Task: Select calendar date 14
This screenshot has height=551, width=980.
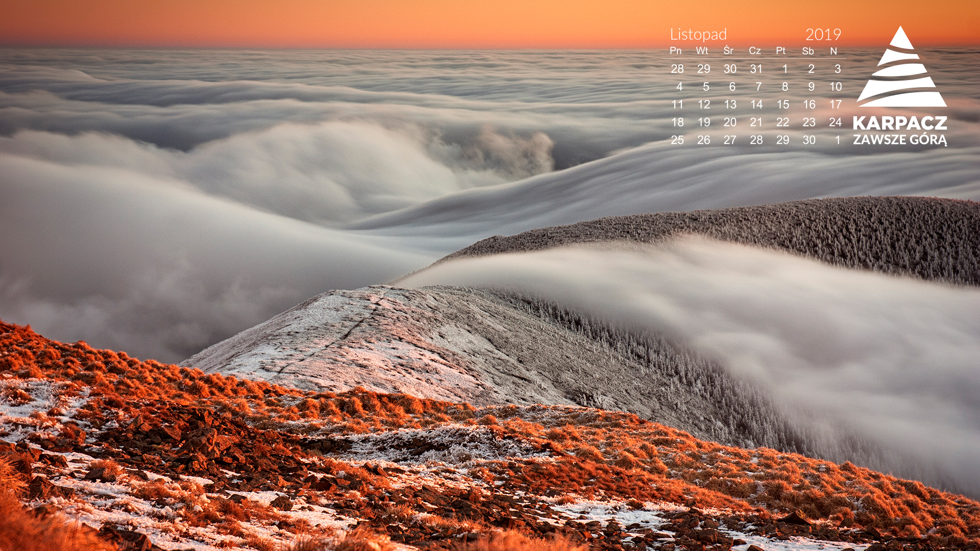Action: tap(756, 105)
